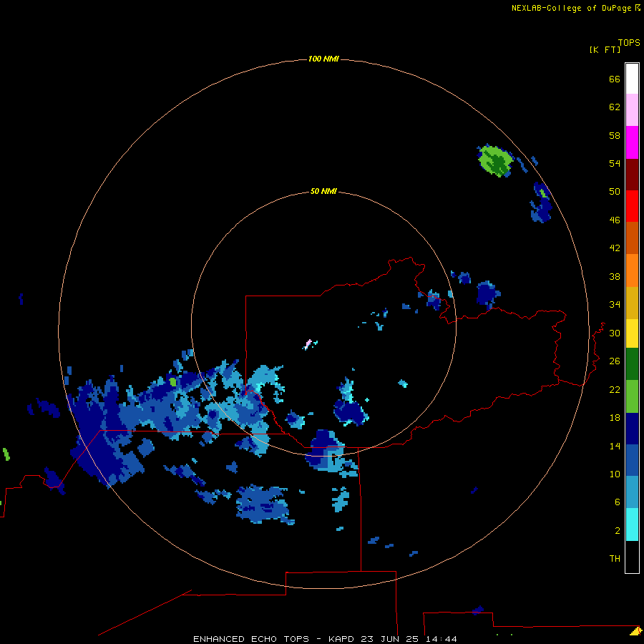Viewport: 644px width, 644px height.
Task: Pick the dark orange legend swatch
Action: point(632,238)
